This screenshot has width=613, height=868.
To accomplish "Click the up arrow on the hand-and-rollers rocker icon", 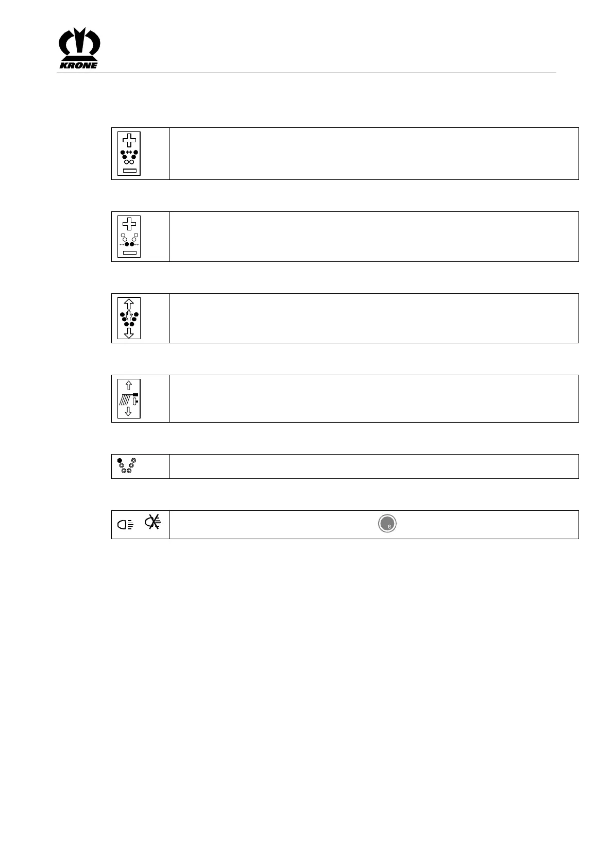I will click(129, 304).
